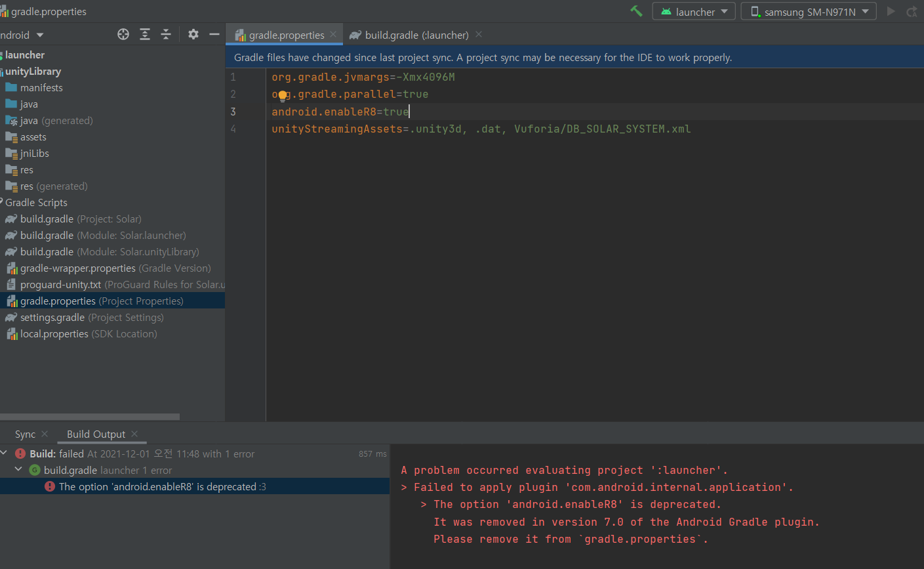
Task: Select java (generated) folder
Action: 56,121
